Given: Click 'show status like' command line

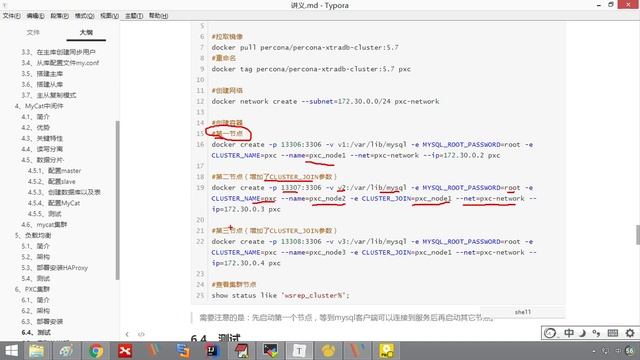Looking at the screenshot, I should (x=280, y=295).
